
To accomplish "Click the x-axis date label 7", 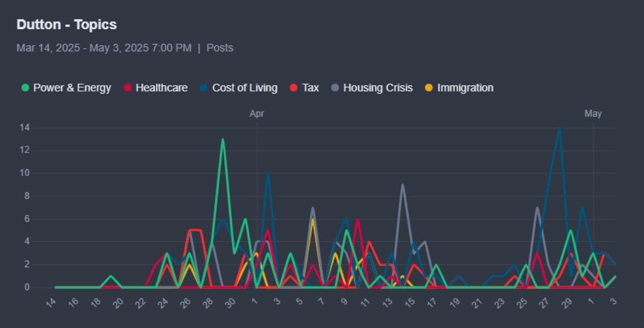I will tap(322, 301).
